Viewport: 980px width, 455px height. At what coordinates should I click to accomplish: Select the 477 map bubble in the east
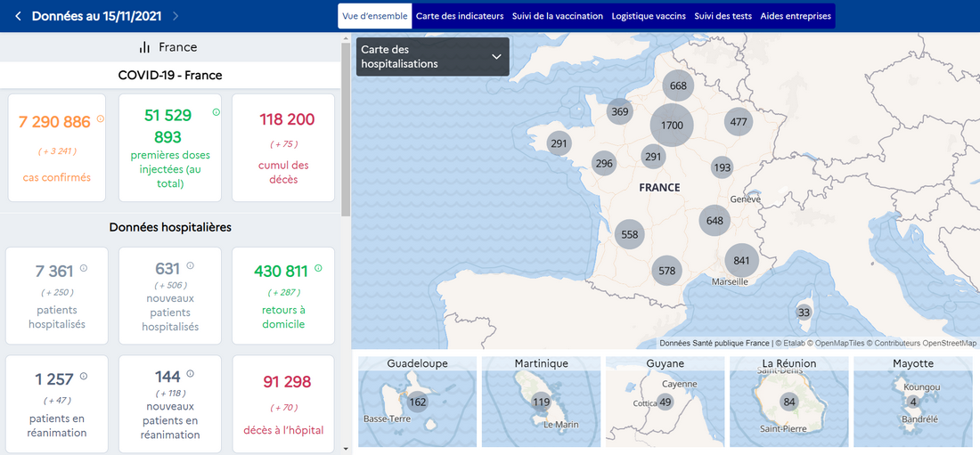pyautogui.click(x=739, y=122)
